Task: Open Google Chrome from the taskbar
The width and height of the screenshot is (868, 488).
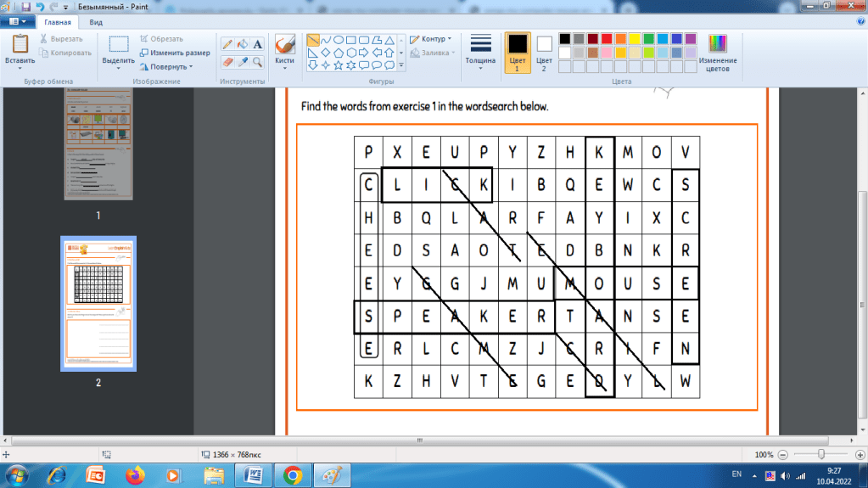Action: tap(291, 475)
